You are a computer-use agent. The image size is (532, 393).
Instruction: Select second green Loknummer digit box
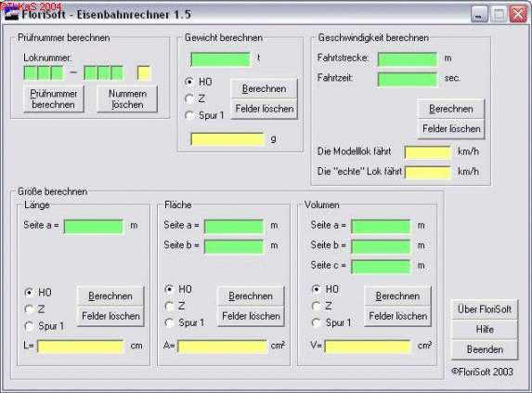click(44, 73)
